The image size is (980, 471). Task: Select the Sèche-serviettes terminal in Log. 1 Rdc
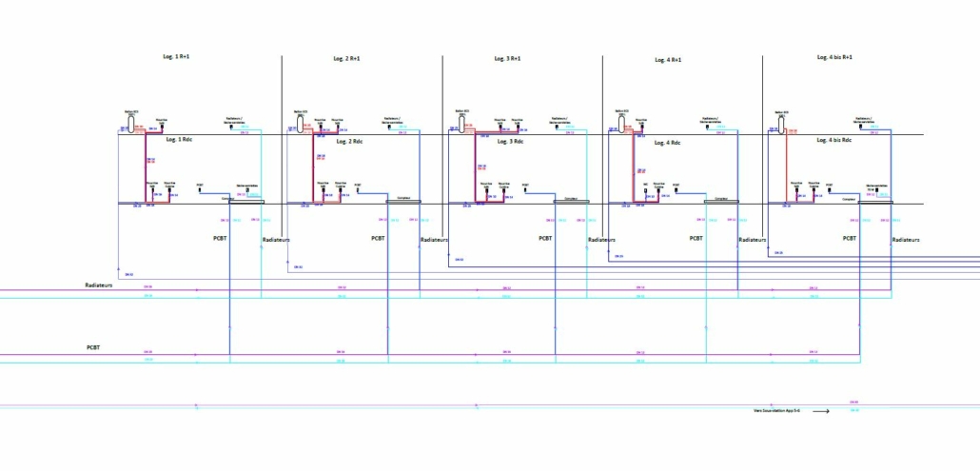pos(247,190)
